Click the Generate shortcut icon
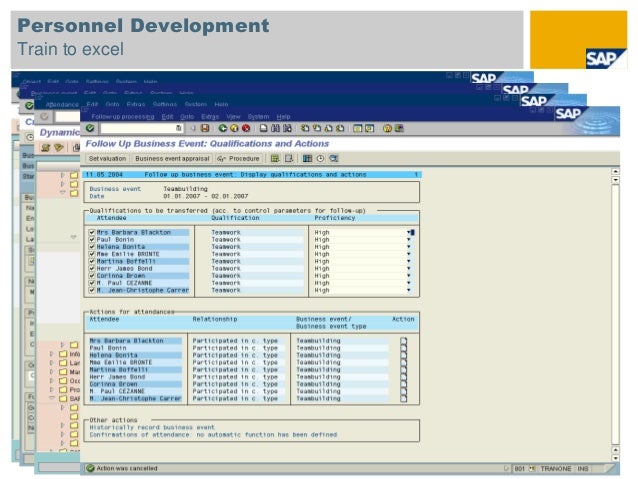Screen dimensions: 638x479 point(369,128)
